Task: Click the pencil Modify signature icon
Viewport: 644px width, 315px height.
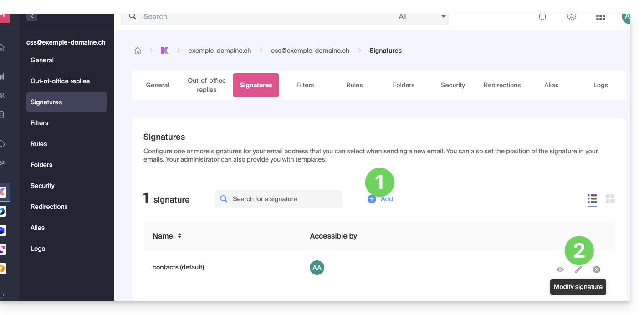Action: click(x=578, y=269)
